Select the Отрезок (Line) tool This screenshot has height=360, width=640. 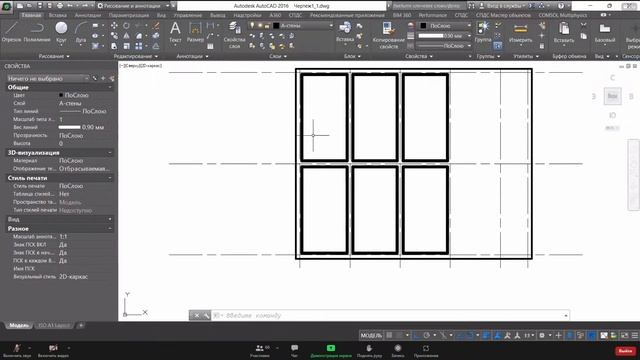(11, 32)
